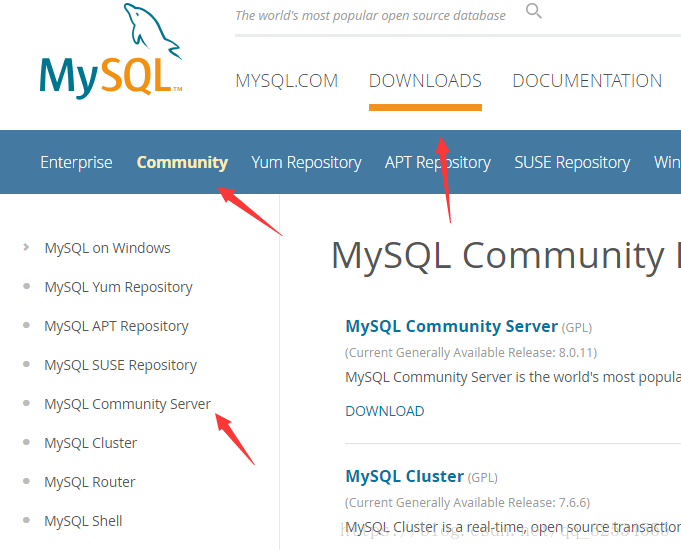681x550 pixels.
Task: Click DOWNLOAD under MySQL Community Server
Action: point(385,411)
